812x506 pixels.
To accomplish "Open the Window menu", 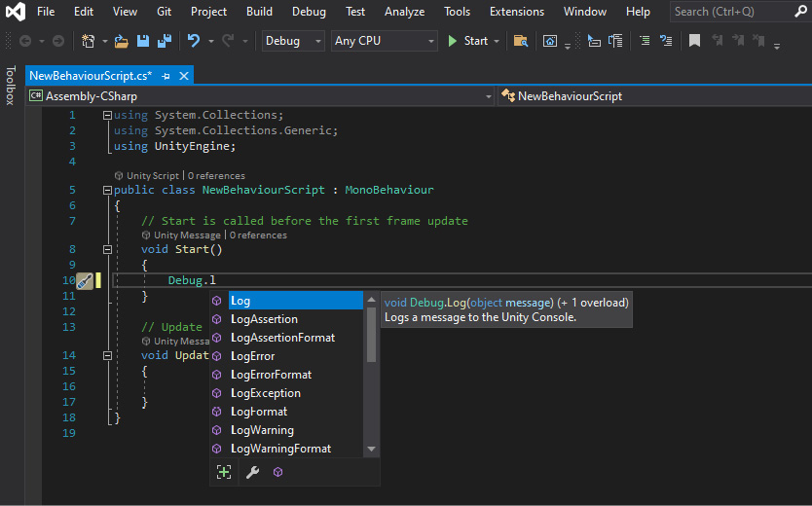I will click(585, 12).
